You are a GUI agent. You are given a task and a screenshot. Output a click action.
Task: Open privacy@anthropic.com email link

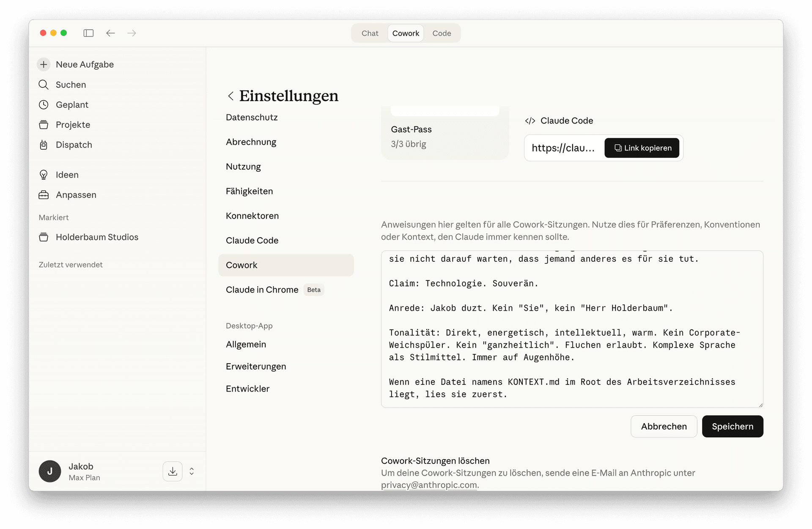(429, 485)
